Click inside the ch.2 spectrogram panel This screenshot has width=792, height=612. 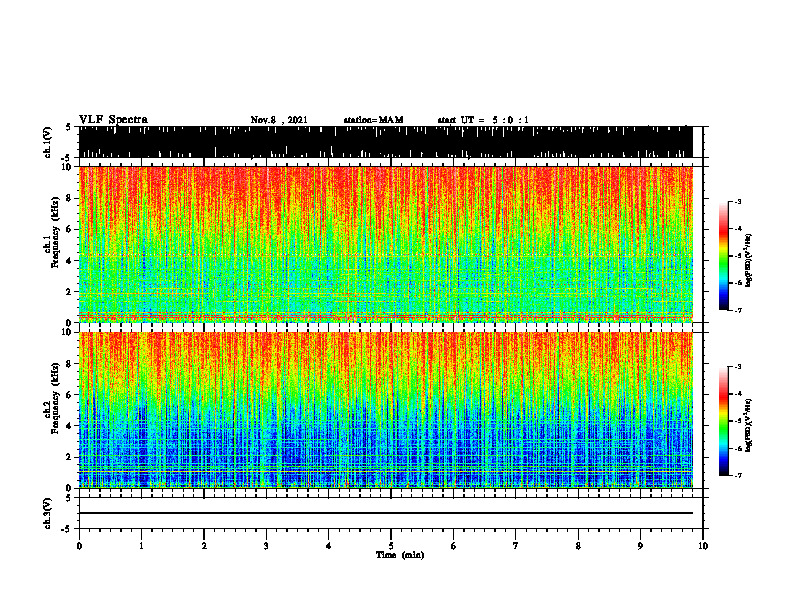tap(386, 410)
